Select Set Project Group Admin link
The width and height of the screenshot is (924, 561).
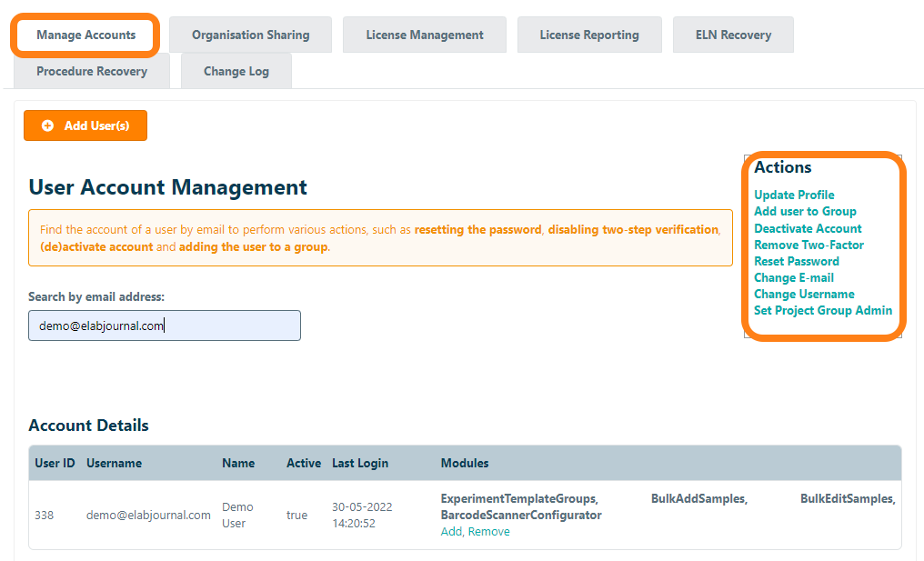pyautogui.click(x=823, y=310)
